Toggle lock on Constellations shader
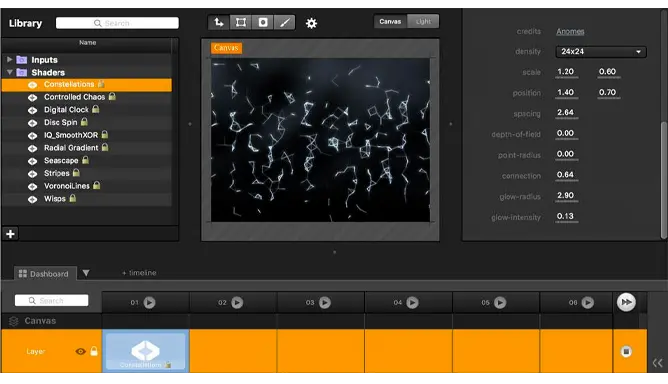 pos(101,84)
